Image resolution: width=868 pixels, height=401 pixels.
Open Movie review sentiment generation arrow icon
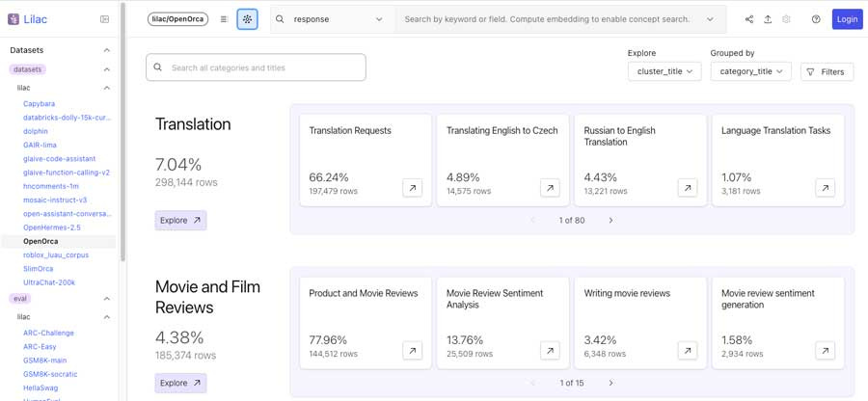click(x=825, y=351)
